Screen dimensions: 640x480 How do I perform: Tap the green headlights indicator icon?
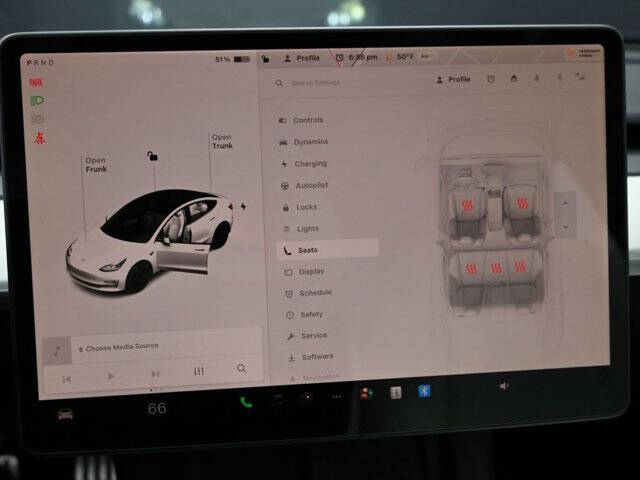37,100
